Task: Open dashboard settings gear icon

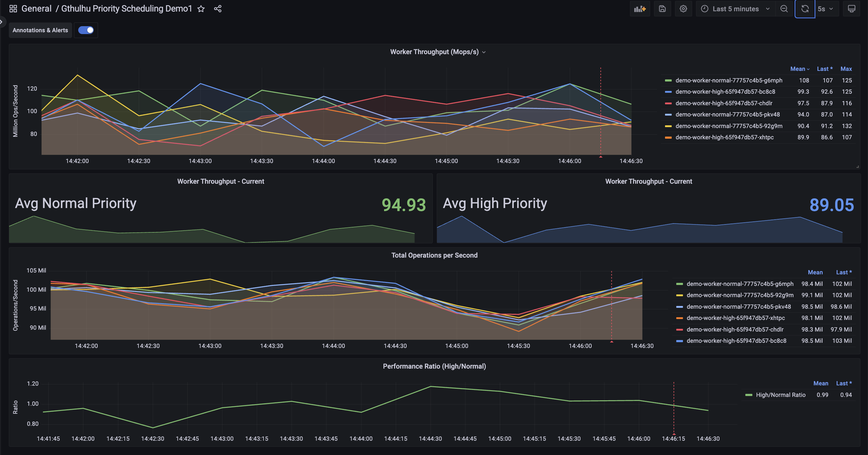Action: [683, 9]
